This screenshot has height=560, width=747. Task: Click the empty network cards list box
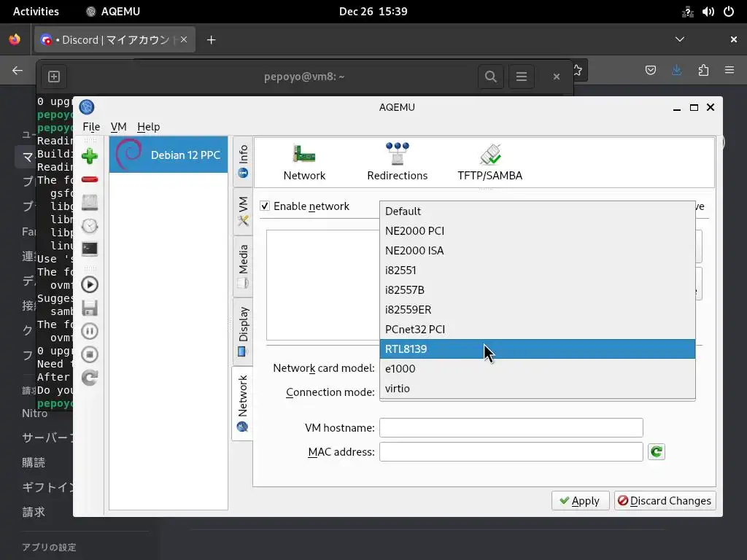click(x=322, y=285)
